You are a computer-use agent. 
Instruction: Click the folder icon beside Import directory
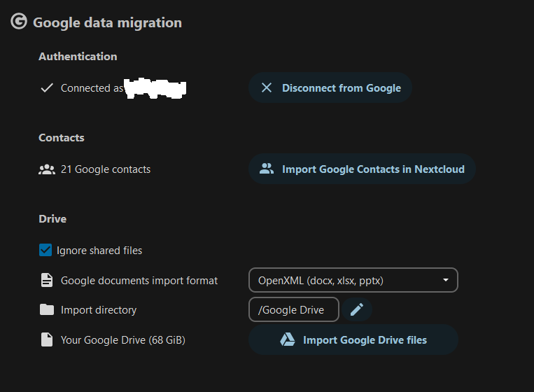pyautogui.click(x=47, y=309)
